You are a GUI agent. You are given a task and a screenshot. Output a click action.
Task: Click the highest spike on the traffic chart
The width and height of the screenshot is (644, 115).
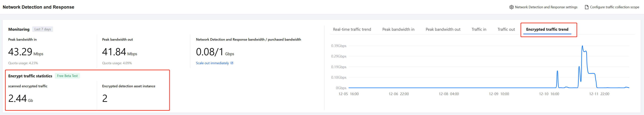(x=582, y=46)
